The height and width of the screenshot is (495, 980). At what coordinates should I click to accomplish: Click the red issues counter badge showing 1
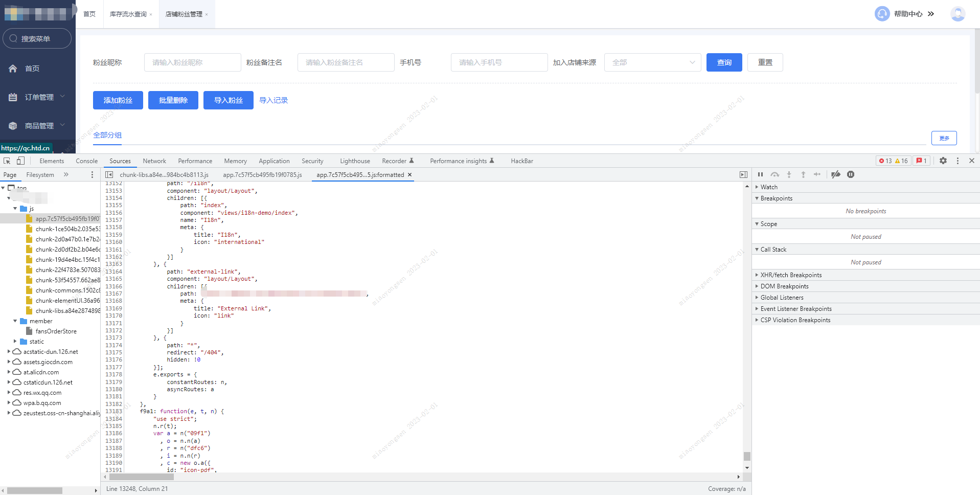coord(922,161)
